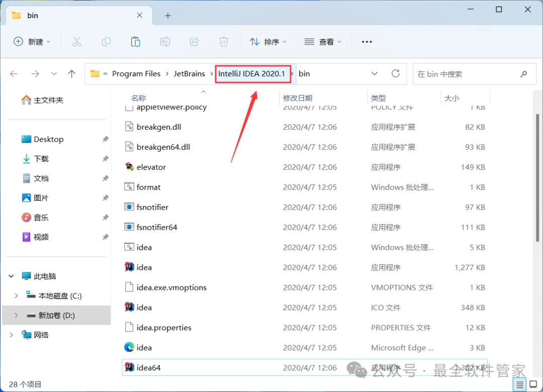Click the vertical scrollbar of file list
This screenshot has width=543, height=392.
coord(537,178)
